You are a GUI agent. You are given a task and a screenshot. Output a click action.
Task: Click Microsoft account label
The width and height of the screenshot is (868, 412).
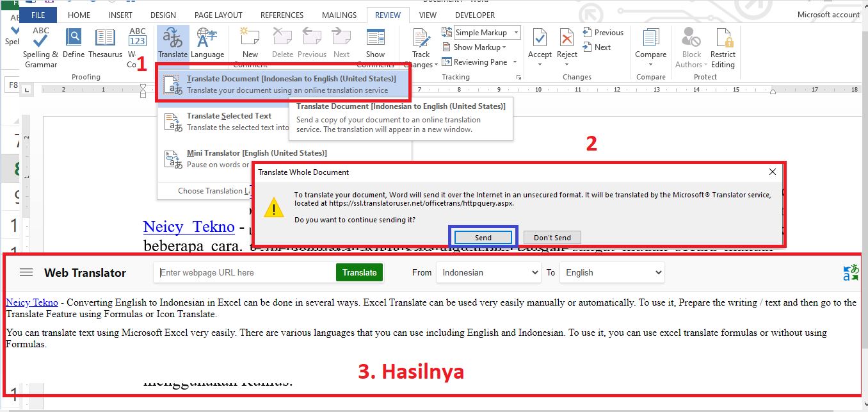pos(828,15)
